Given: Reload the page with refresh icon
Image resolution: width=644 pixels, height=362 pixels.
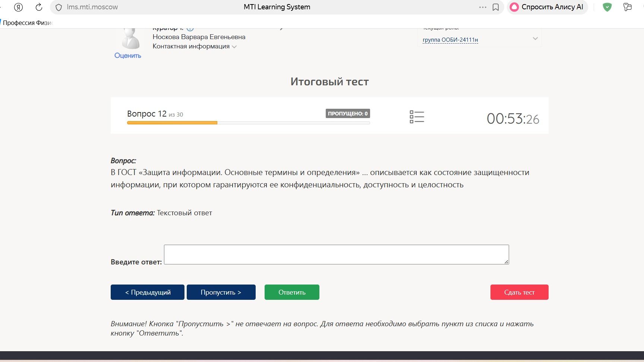Looking at the screenshot, I should pos(39,7).
